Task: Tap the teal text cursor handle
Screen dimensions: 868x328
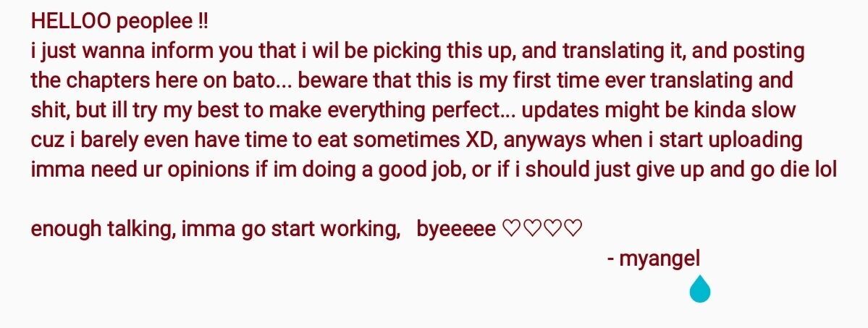Action: click(699, 290)
